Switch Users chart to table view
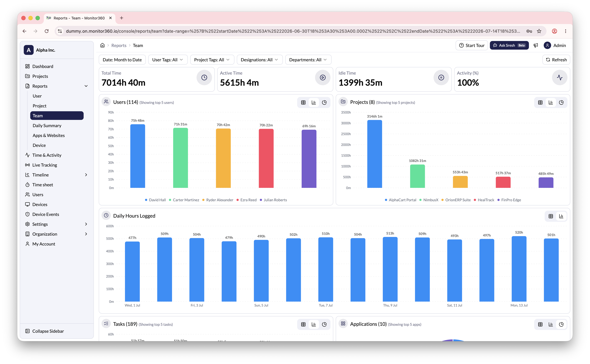The image size is (590, 364). (303, 102)
